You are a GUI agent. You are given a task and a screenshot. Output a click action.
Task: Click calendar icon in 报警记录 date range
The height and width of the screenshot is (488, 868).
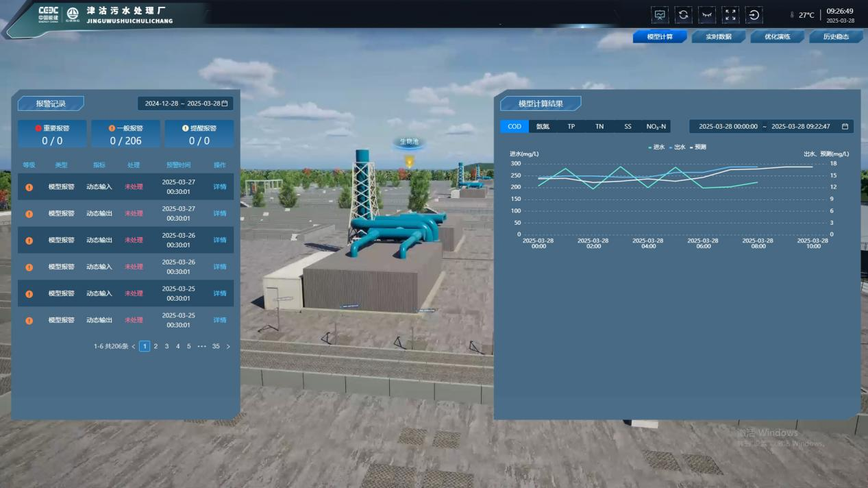click(x=225, y=103)
